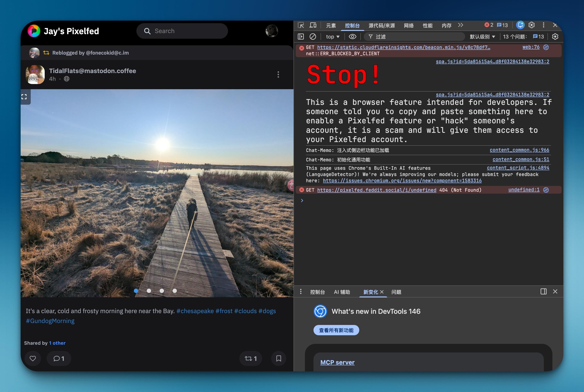Select the inspect element picker tool
This screenshot has width=584, height=392.
[301, 25]
